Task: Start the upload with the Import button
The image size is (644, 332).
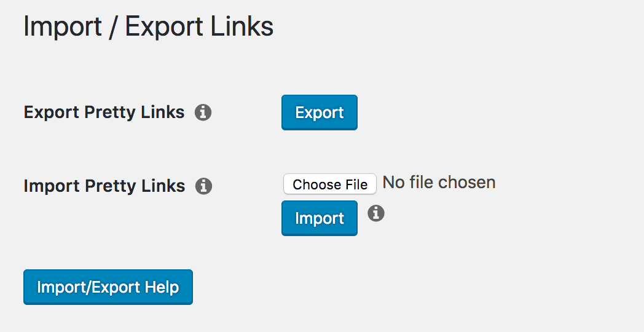Action: (x=320, y=218)
